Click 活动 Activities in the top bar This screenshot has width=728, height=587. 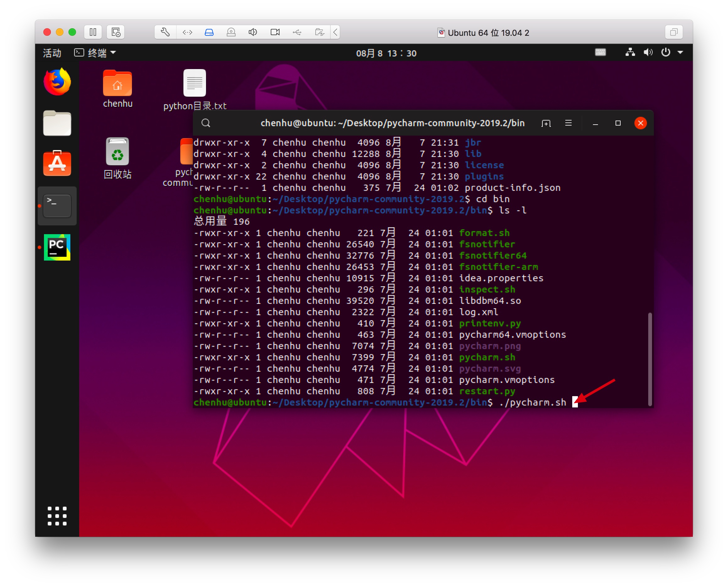52,53
